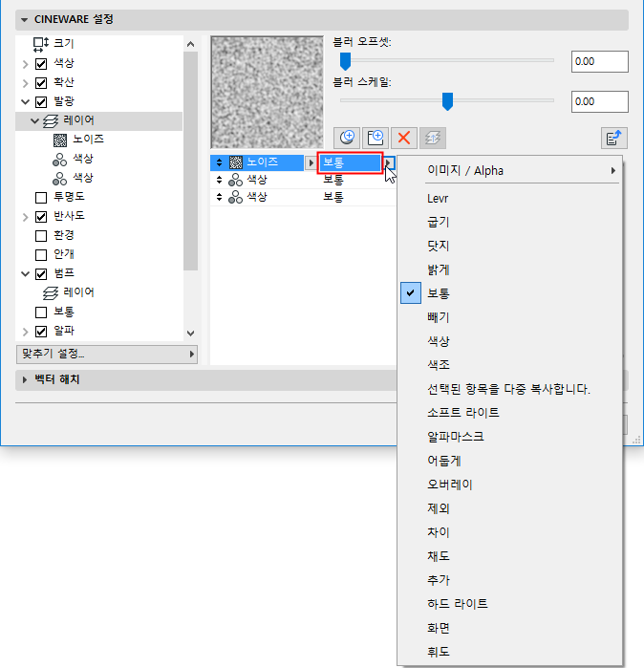Choose 빼기 blend mode
Screen dimensions: 644x668
[x=509, y=317]
